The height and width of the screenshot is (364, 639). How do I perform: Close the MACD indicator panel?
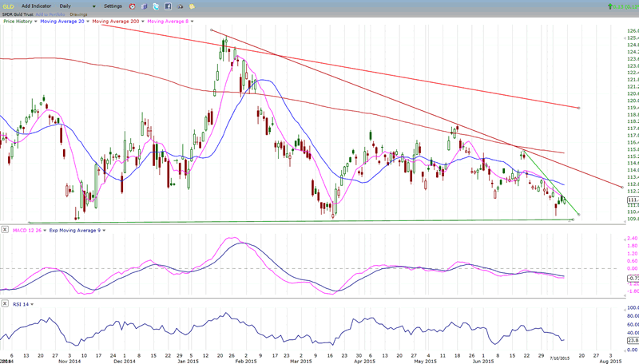(x=4, y=231)
